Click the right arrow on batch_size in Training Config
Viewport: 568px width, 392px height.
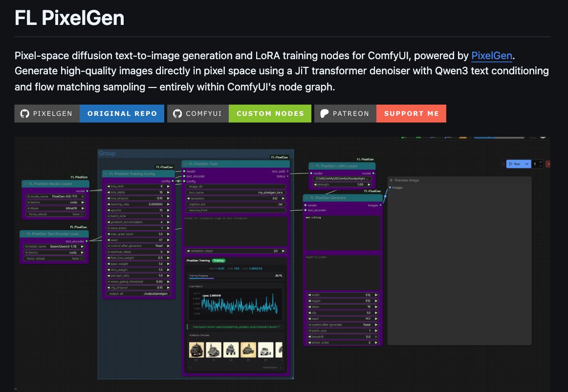click(168, 216)
